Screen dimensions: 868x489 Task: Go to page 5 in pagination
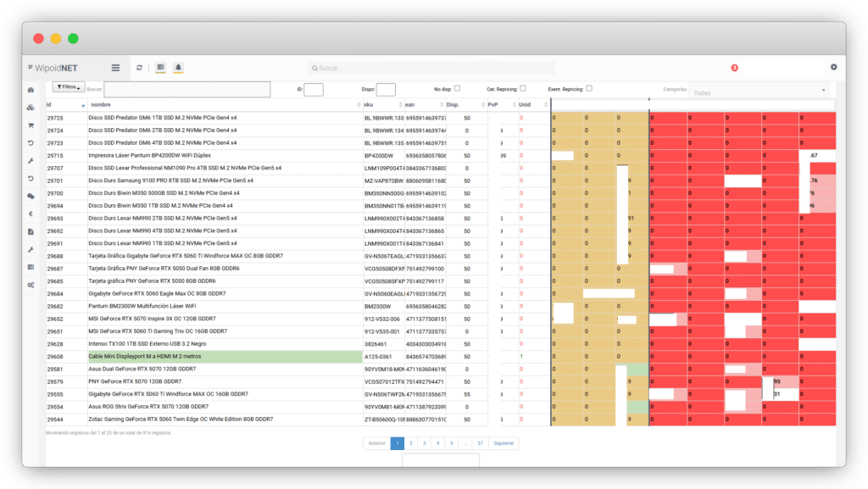coord(451,443)
